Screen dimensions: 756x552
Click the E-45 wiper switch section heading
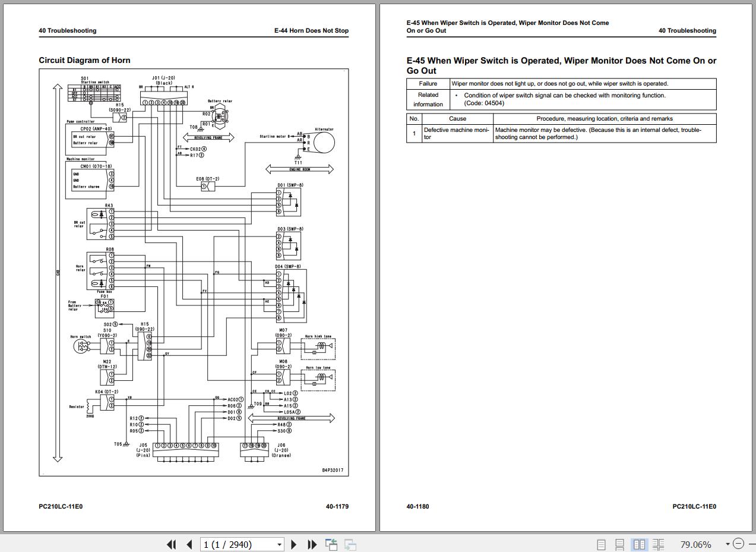561,65
